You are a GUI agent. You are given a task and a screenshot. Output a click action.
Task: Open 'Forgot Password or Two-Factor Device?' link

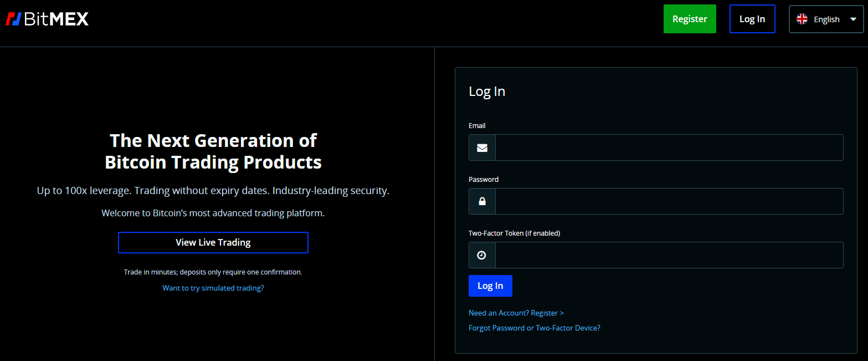click(x=535, y=328)
